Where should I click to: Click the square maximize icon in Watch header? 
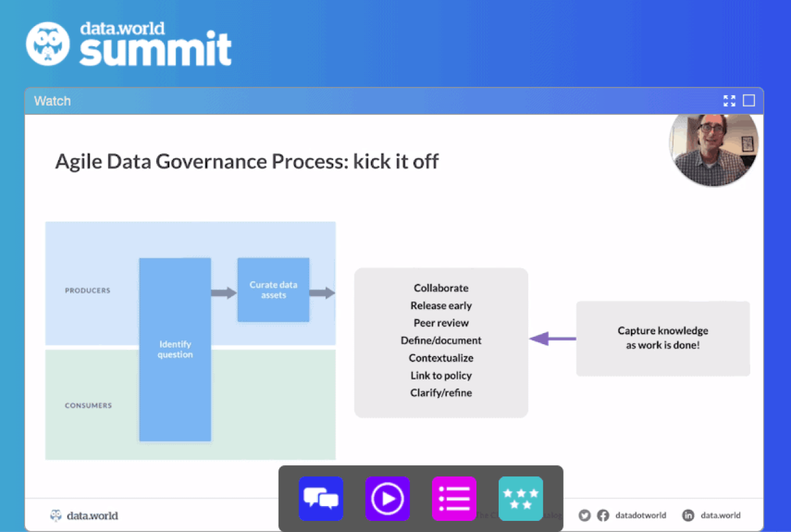coord(749,101)
